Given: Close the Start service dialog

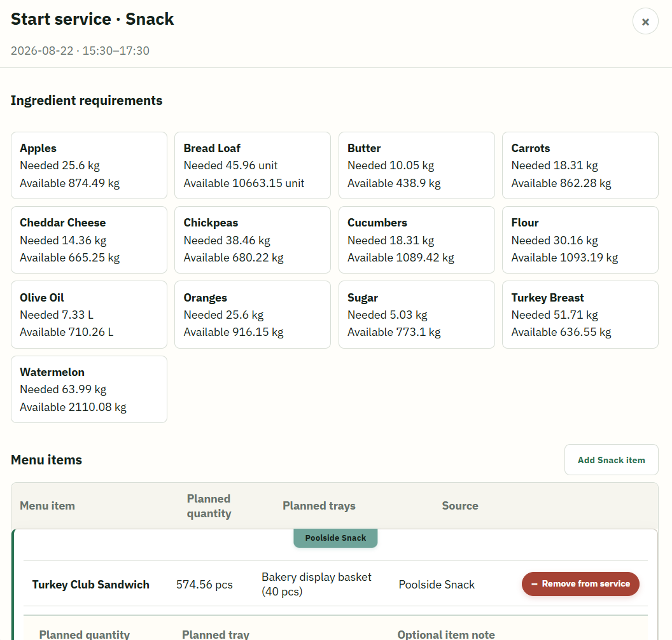Looking at the screenshot, I should (645, 22).
